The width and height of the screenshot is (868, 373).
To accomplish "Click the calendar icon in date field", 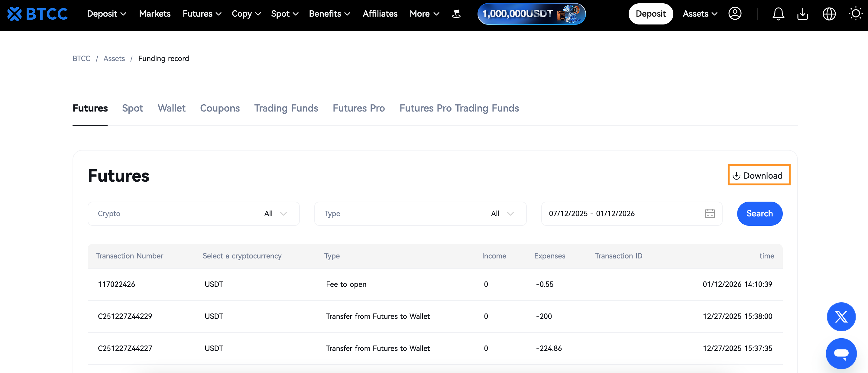I will (710, 214).
